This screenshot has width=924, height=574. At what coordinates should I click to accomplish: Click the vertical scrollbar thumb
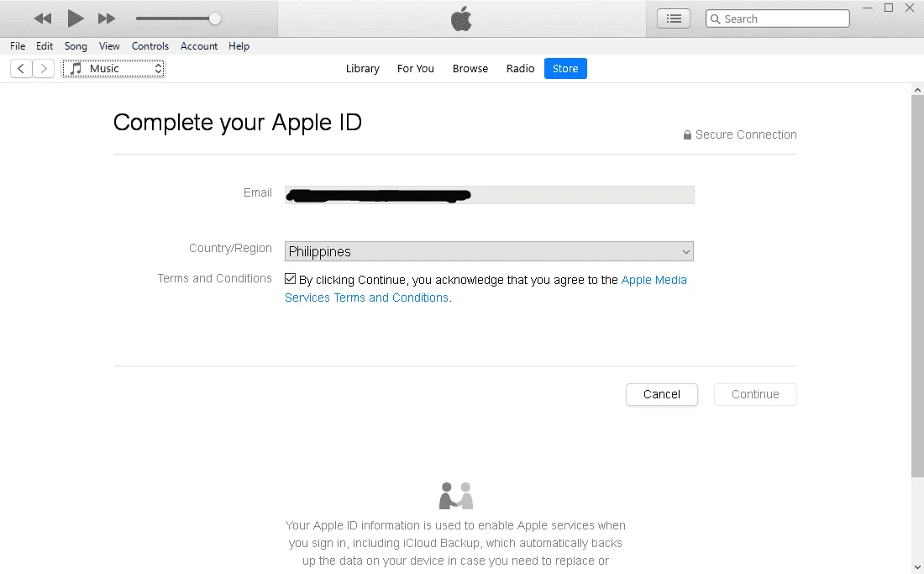pyautogui.click(x=917, y=286)
